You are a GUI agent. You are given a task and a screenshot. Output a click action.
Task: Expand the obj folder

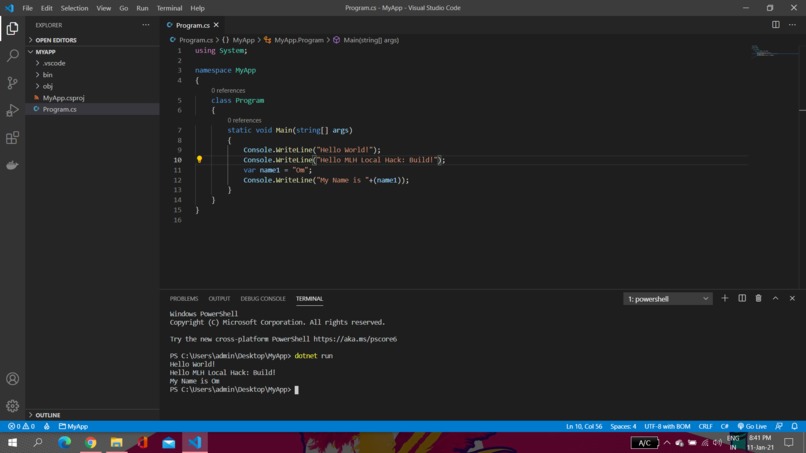coord(93,86)
